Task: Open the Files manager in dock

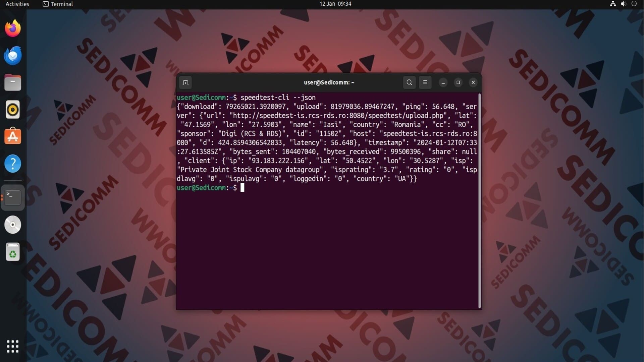Action: tap(13, 83)
